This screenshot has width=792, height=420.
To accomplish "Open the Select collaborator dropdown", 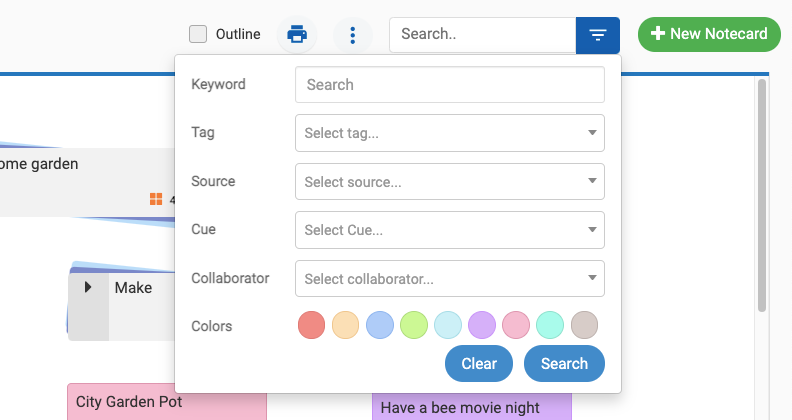I will click(449, 279).
